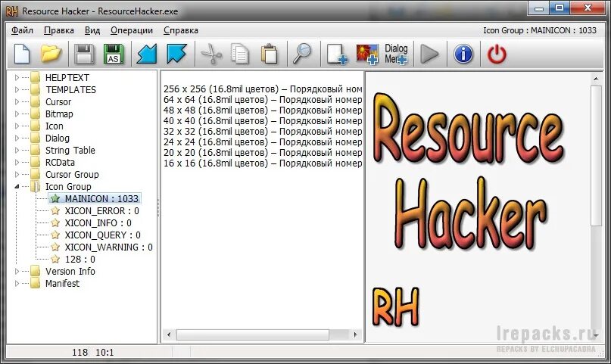Screen dimensions: 611x364
Task: Click the small RH icon preview
Action: pos(395,306)
